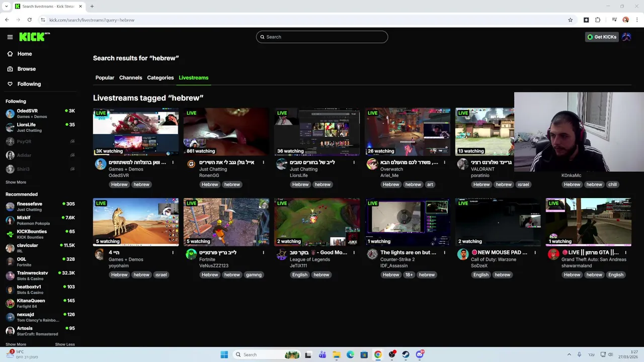The width and height of the screenshot is (644, 362).
Task: Open the cheetah desert stream thumbnail
Action: 136,222
